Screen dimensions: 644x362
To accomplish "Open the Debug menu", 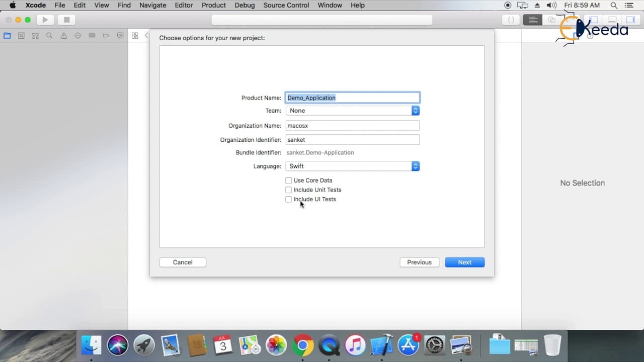I will click(x=245, y=5).
